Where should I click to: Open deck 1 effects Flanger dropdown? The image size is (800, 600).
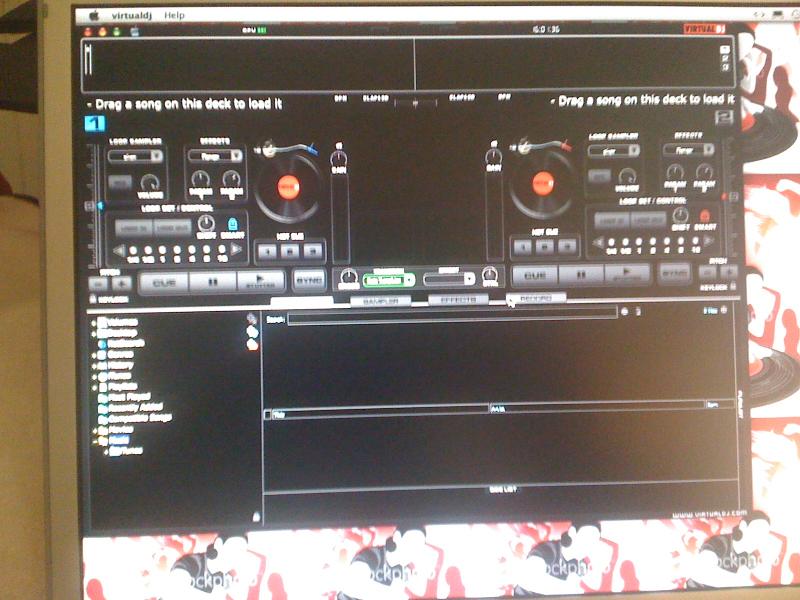pyautogui.click(x=215, y=156)
